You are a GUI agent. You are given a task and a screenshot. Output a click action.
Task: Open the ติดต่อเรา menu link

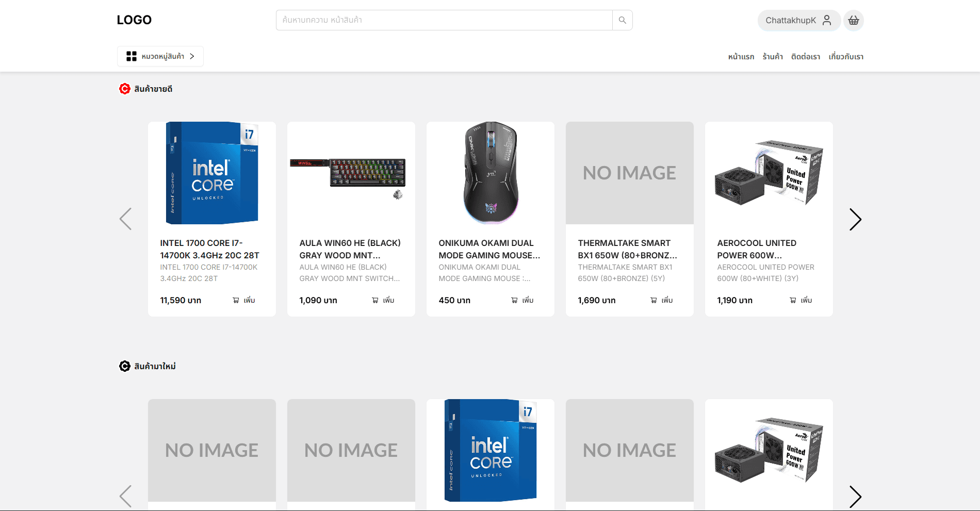(806, 57)
